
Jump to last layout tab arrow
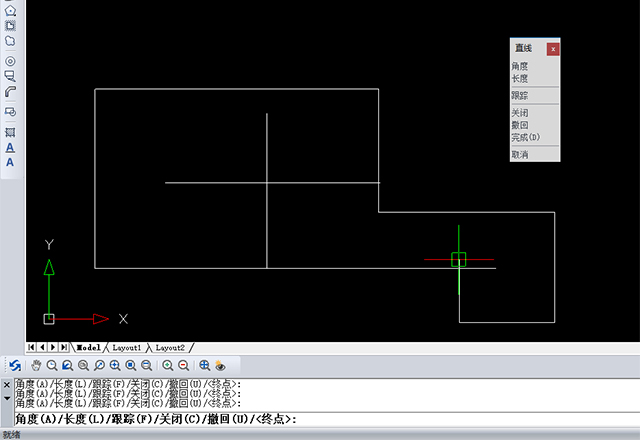(x=63, y=347)
